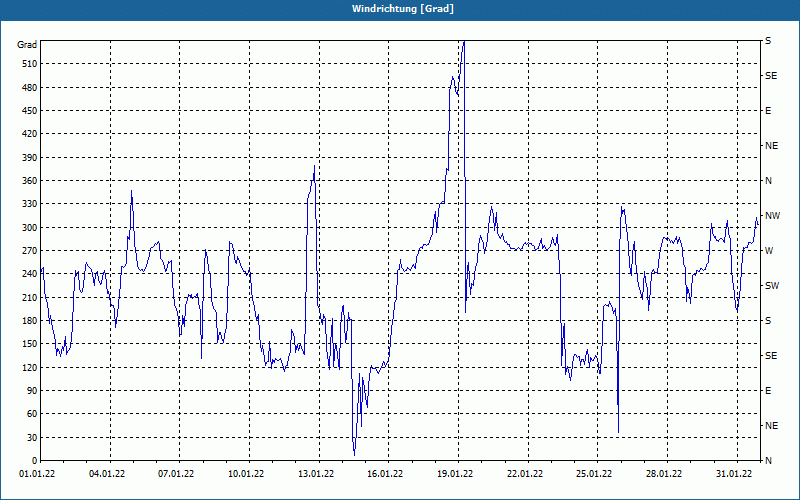Click the 'SE' compass label on the 120 gridline

pyautogui.click(x=771, y=356)
